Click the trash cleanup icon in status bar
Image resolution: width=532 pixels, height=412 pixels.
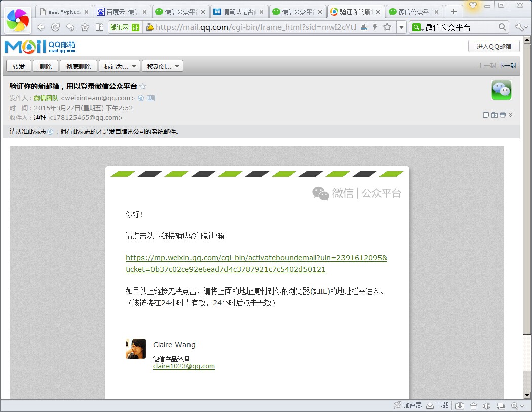(x=473, y=406)
